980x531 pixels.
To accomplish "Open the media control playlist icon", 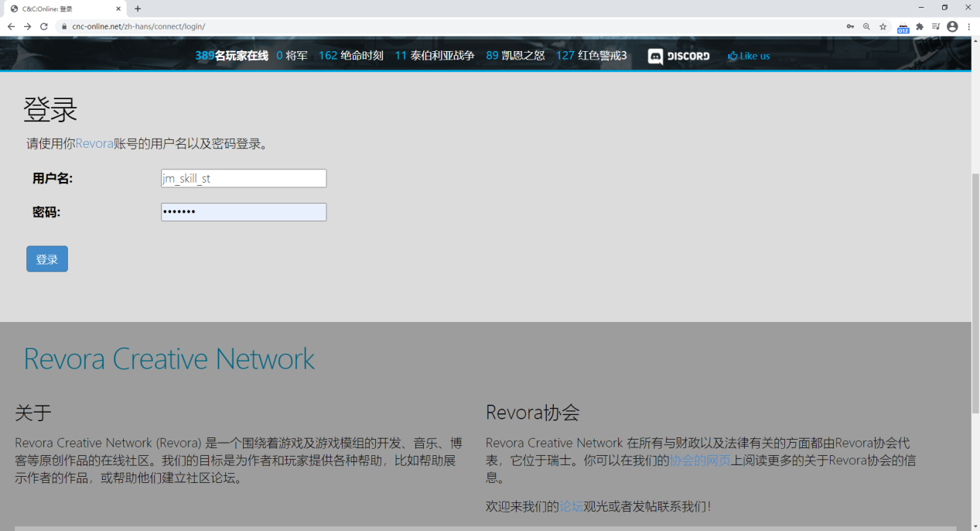I will pos(936,26).
